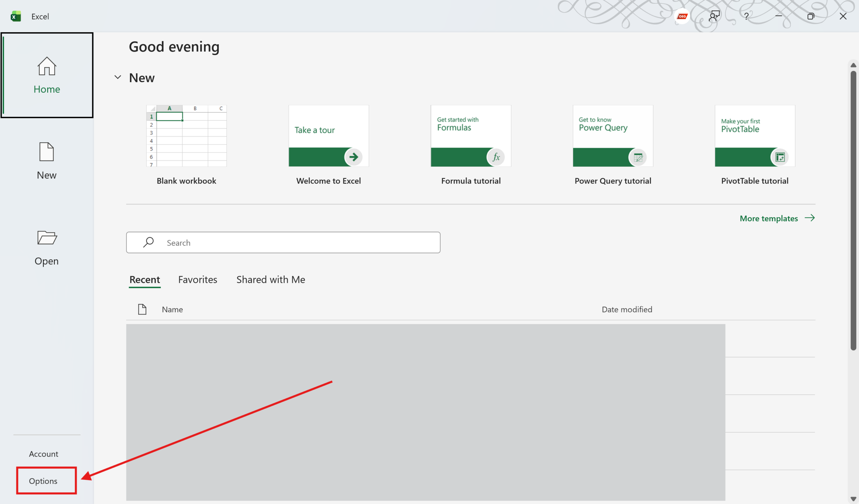Switch to the Recent tab

tap(145, 280)
